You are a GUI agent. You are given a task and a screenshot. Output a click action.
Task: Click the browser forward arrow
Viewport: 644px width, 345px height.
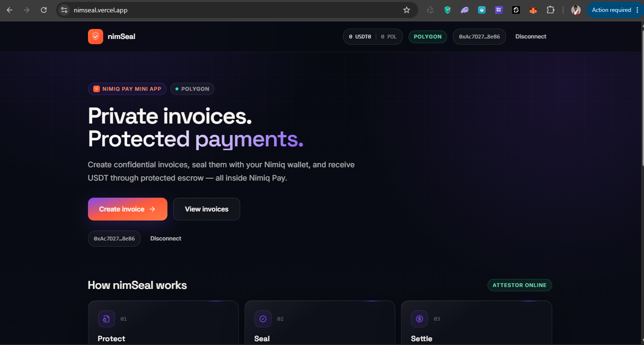point(27,10)
